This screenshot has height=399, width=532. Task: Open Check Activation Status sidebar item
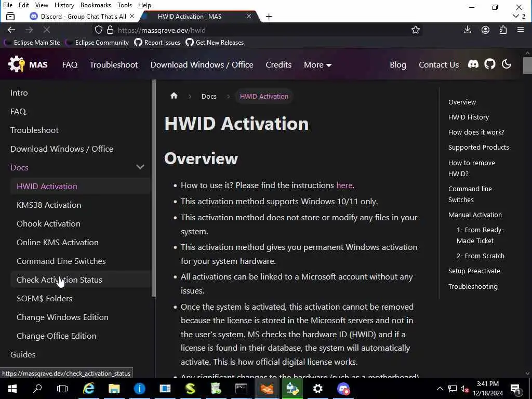(x=81, y=280)
